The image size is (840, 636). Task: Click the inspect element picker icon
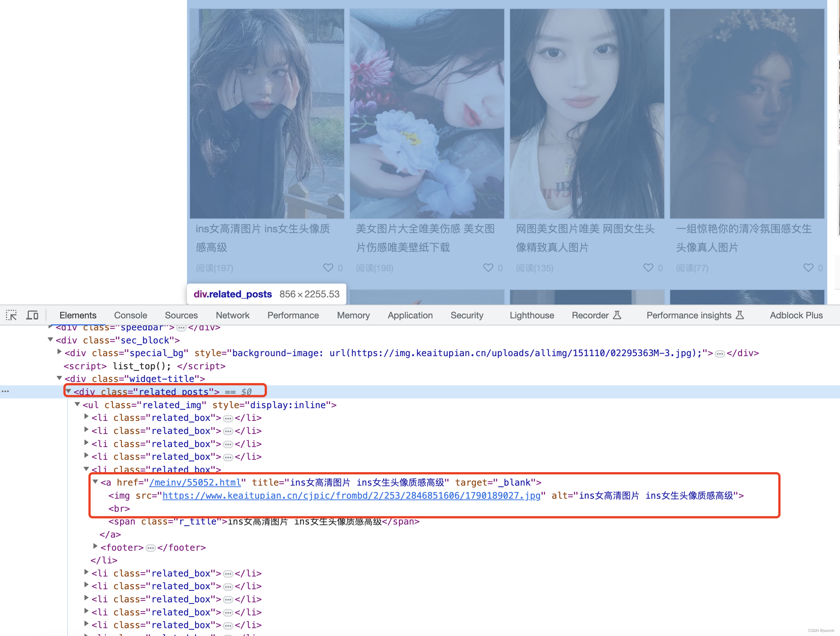[11, 315]
